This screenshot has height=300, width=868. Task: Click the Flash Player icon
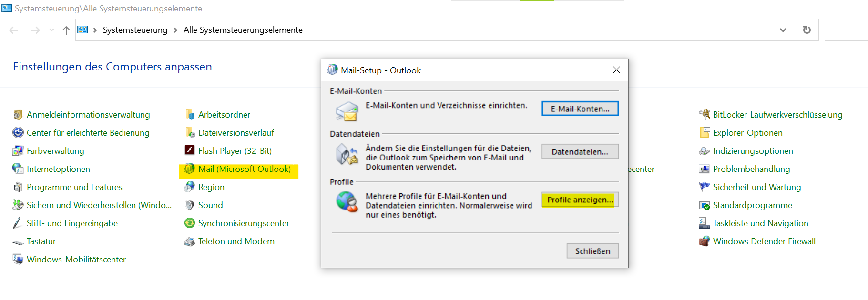[x=190, y=150]
